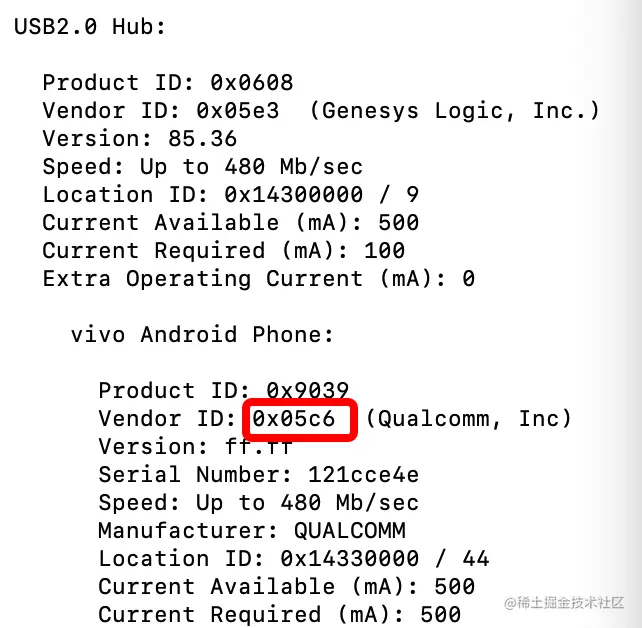Click the Location ID 0x14330000 line
The width and height of the screenshot is (642, 628).
point(294,559)
